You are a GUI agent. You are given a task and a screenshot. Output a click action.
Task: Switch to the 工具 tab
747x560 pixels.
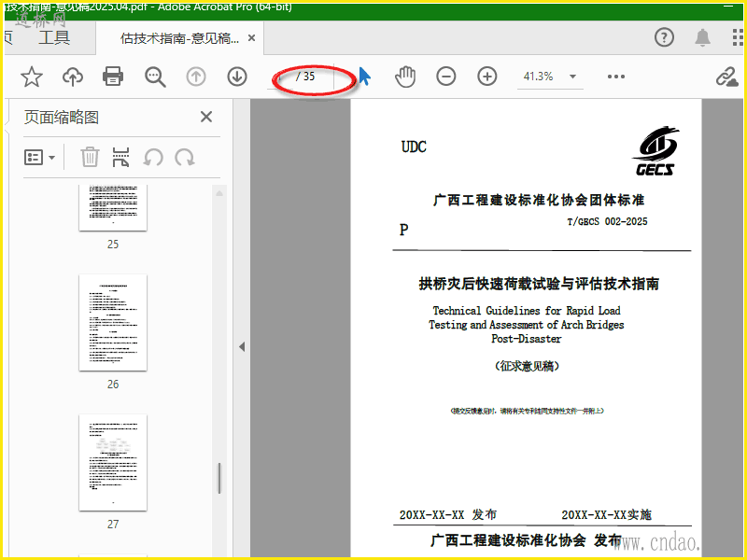[54, 37]
